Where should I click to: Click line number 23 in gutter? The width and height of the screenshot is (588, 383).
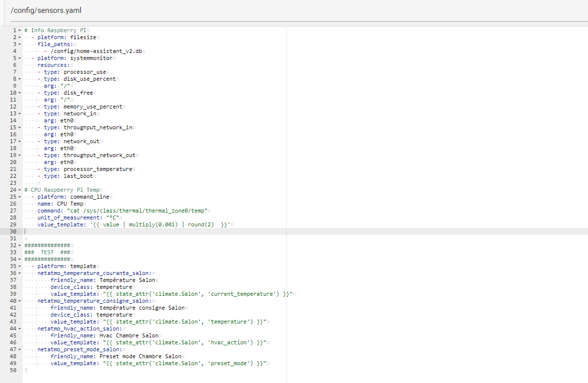tap(13, 183)
